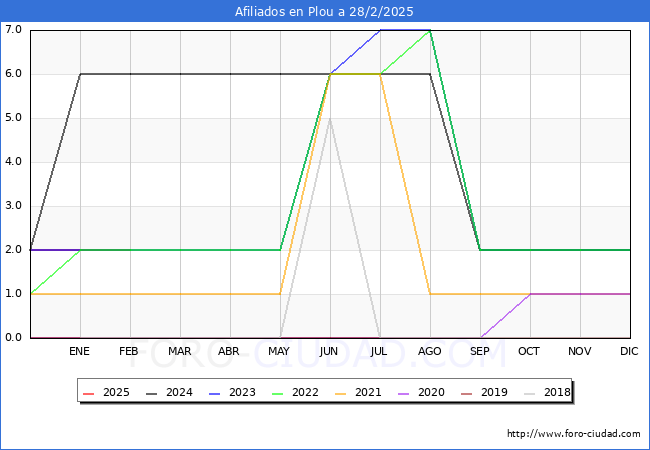
Task: Click the purple 2020 line point at OCT
Action: tap(530, 294)
